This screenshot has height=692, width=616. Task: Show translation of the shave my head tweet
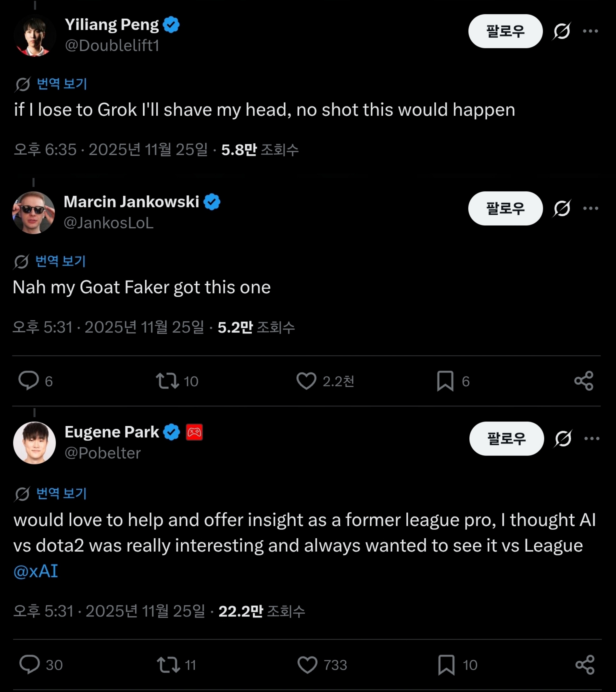[x=62, y=84]
